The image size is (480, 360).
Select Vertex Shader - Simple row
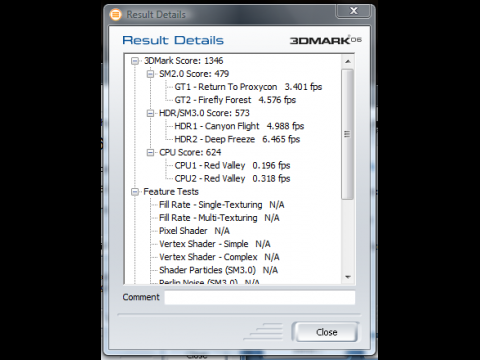point(215,244)
